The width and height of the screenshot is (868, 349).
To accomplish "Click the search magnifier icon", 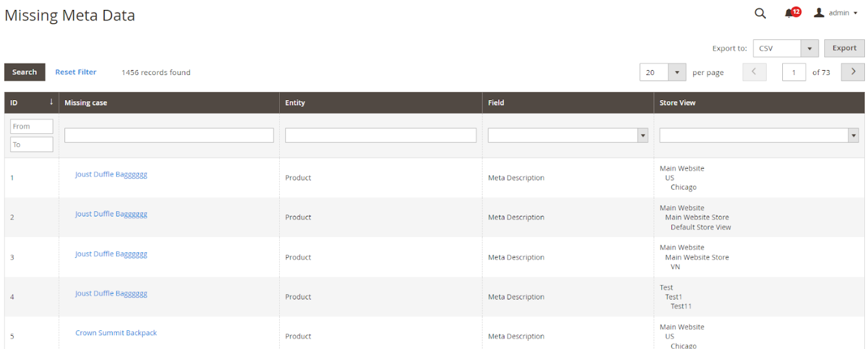I will pos(760,13).
